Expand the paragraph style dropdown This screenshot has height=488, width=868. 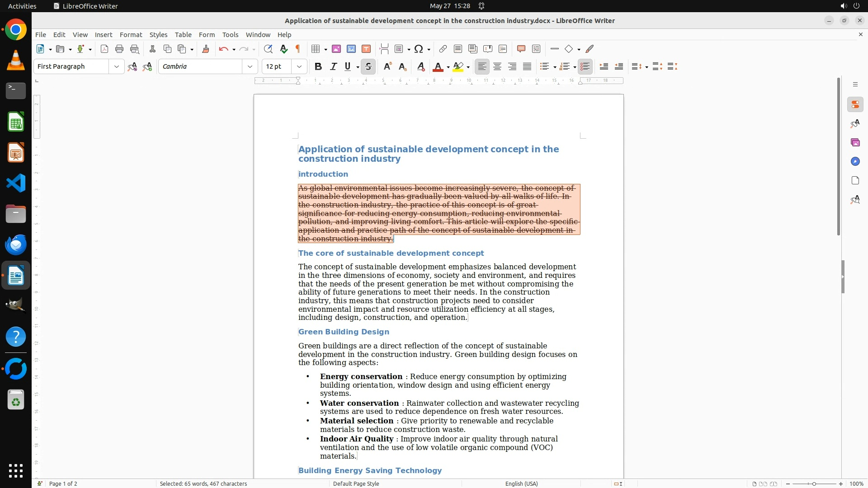[116, 66]
